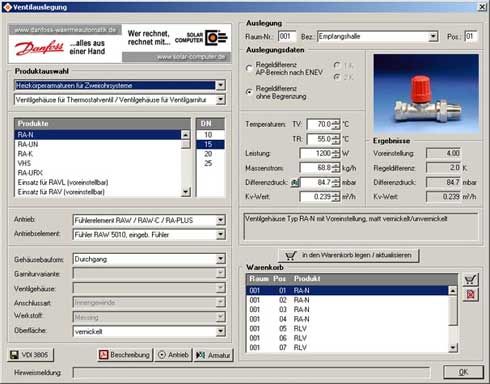Image resolution: width=490 pixels, height=384 pixels.
Task: Adjust the Kv-Wert stepper
Action: pyautogui.click(x=336, y=197)
